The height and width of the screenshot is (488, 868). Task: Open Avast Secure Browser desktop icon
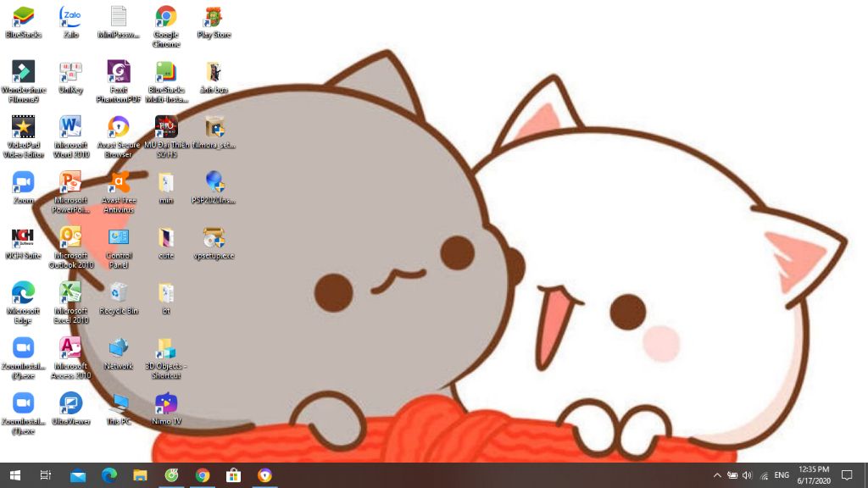pyautogui.click(x=119, y=137)
